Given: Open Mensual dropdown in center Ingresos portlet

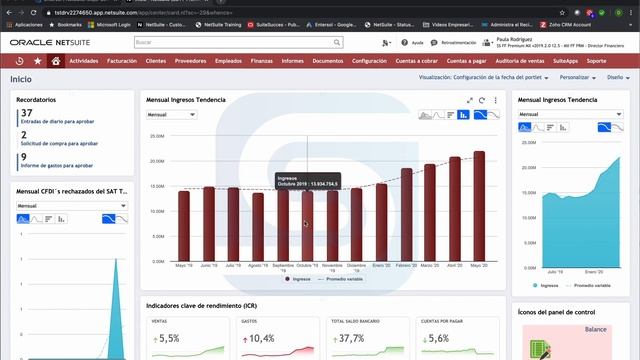Looking at the screenshot, I should tap(171, 115).
